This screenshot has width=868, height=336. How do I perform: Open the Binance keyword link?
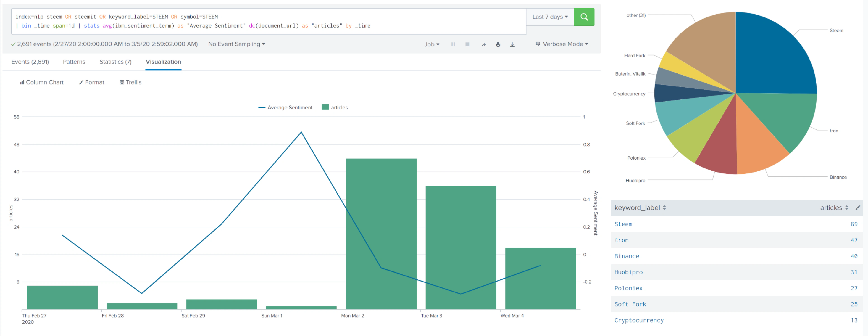pyautogui.click(x=626, y=256)
